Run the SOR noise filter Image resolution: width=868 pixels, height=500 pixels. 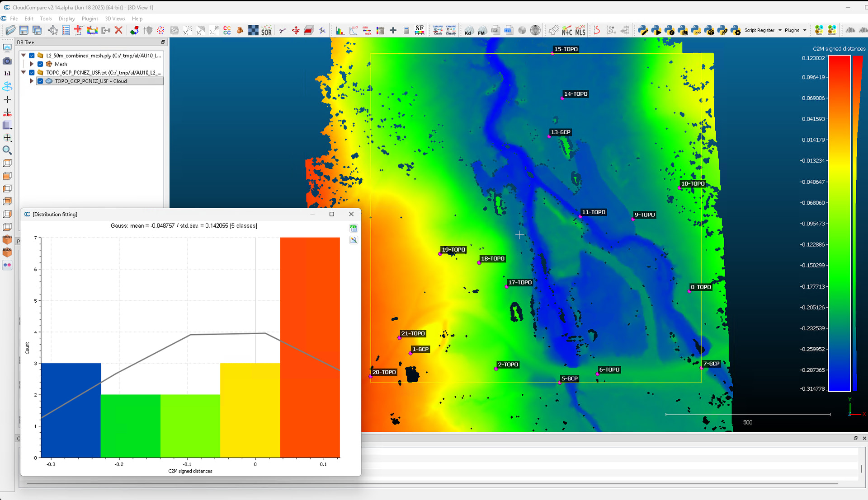tap(267, 30)
